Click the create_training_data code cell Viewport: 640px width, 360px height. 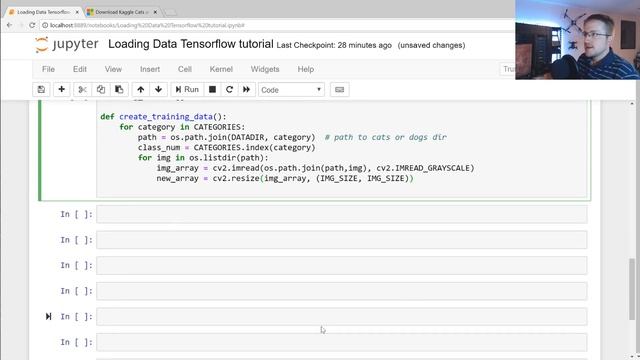coord(342,149)
